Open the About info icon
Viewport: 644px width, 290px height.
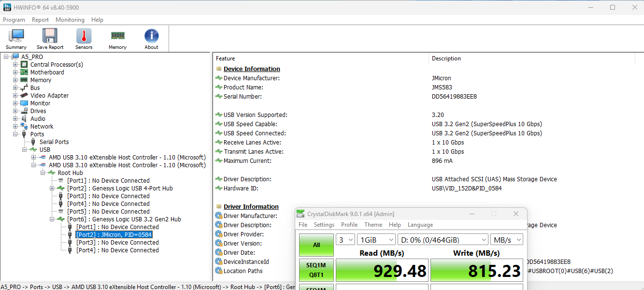point(151,39)
